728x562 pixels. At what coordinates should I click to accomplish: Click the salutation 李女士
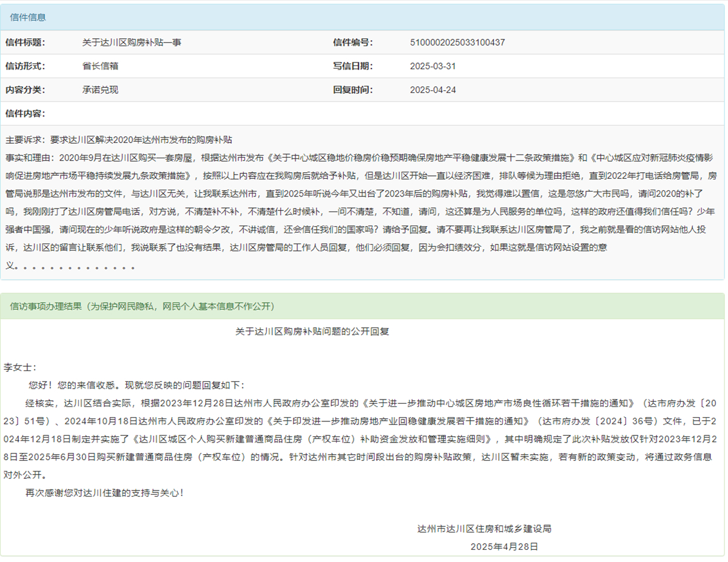pyautogui.click(x=20, y=367)
